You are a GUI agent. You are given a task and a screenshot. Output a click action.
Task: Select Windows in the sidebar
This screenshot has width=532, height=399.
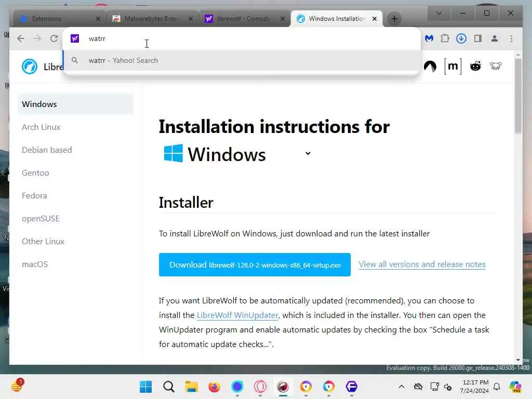(75, 104)
